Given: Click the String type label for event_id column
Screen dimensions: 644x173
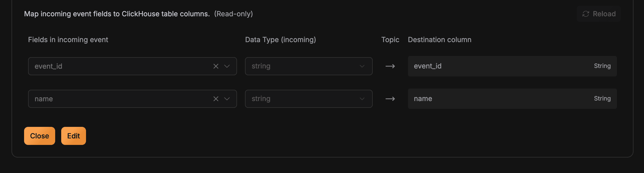Looking at the screenshot, I should click(602, 66).
